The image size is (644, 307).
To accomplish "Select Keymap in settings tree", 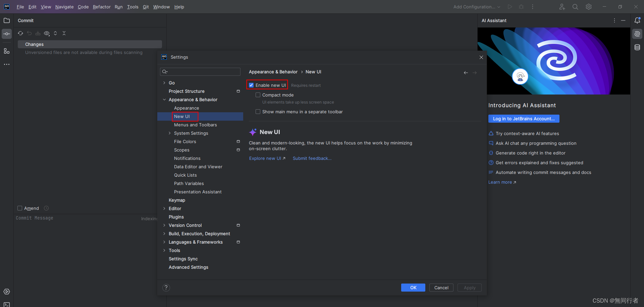I will coord(177,200).
